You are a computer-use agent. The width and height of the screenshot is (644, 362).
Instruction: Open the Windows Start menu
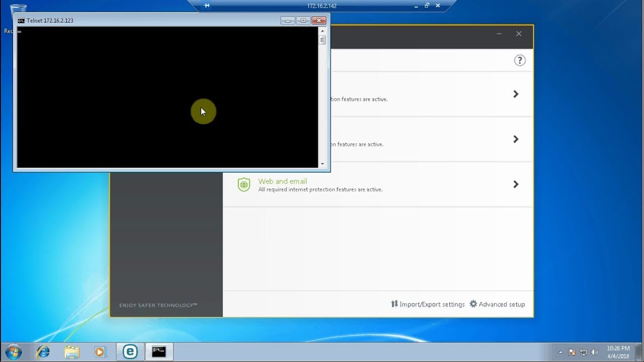pos(13,351)
